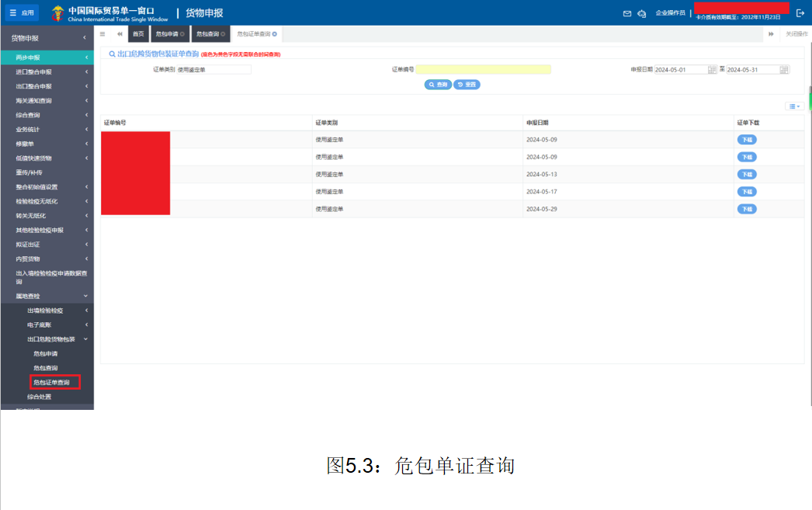Open the 应用 hamburger menu
The height and width of the screenshot is (510, 812).
tap(23, 12)
